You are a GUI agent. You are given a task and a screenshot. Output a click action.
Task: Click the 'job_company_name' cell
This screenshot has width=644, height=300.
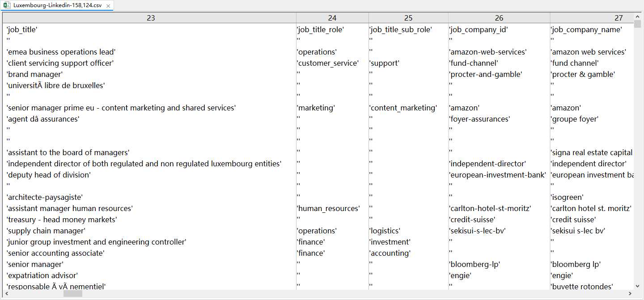(592, 30)
